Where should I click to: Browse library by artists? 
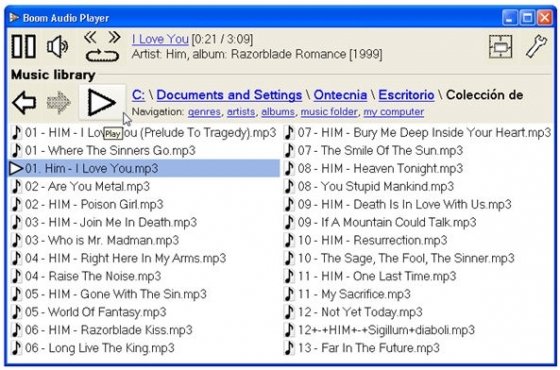tap(241, 112)
